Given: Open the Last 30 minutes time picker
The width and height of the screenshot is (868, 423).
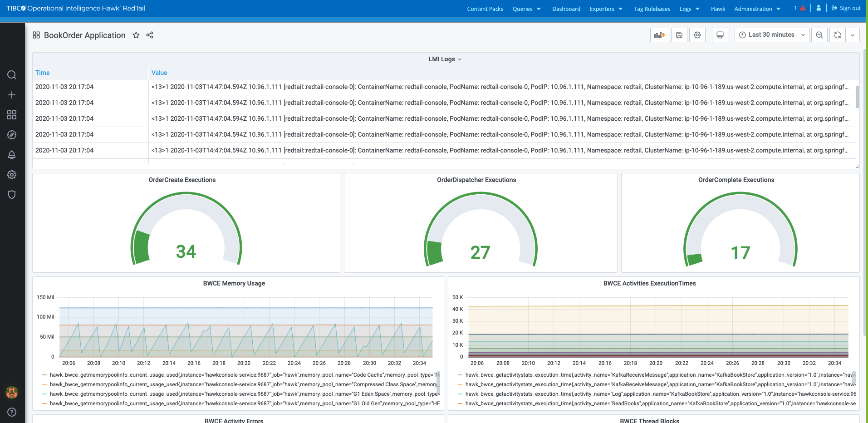Looking at the screenshot, I should click(x=771, y=35).
